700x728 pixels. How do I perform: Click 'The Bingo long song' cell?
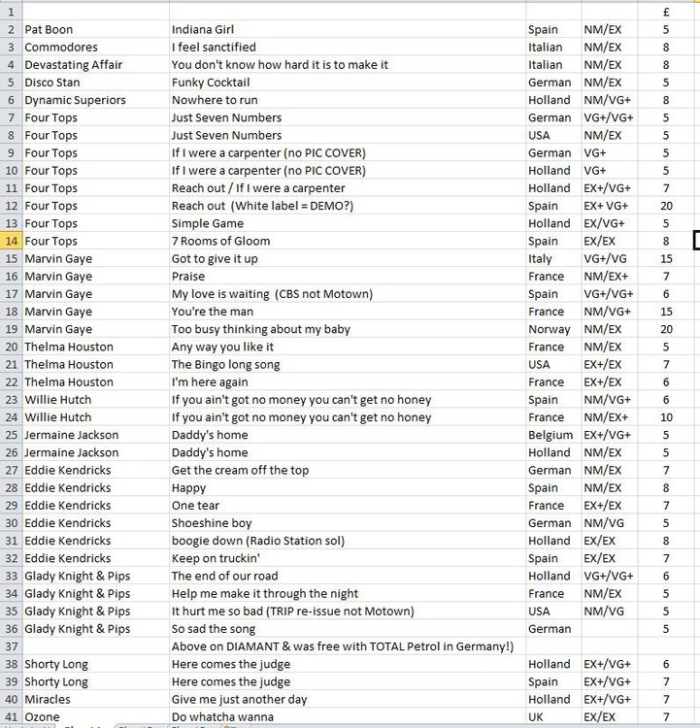(x=348, y=364)
